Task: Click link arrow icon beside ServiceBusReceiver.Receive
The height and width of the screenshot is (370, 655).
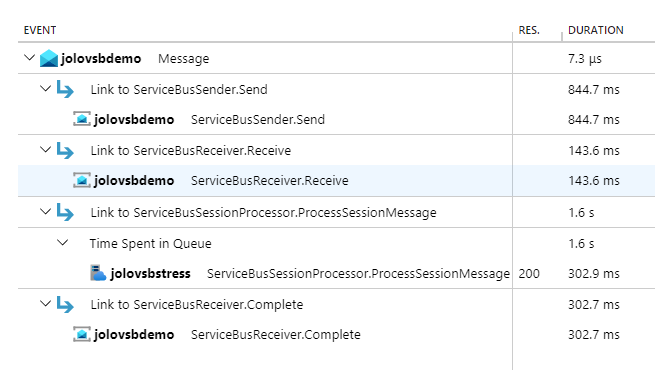Action: (65, 150)
